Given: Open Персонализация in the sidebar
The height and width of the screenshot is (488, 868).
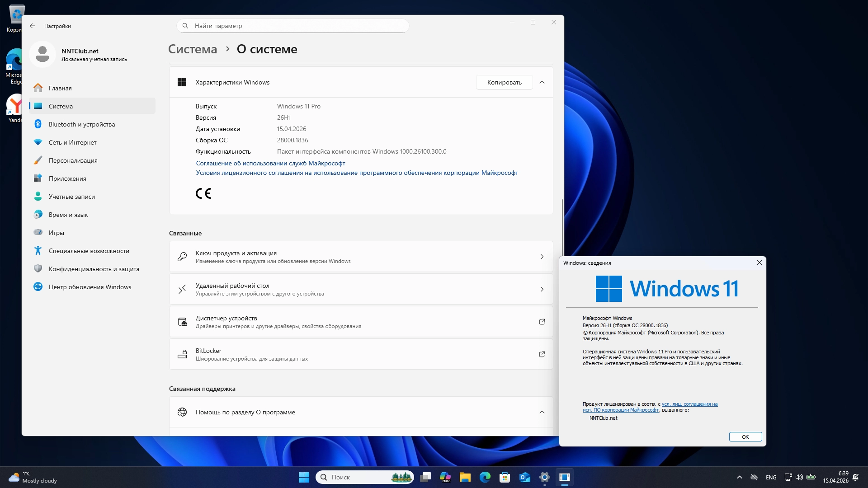Looking at the screenshot, I should (x=73, y=160).
